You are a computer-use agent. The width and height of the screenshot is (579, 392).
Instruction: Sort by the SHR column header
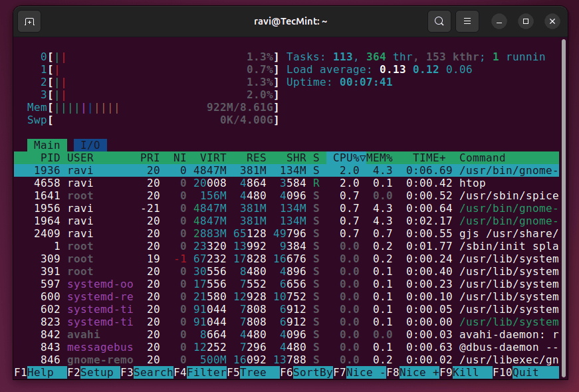tap(296, 158)
